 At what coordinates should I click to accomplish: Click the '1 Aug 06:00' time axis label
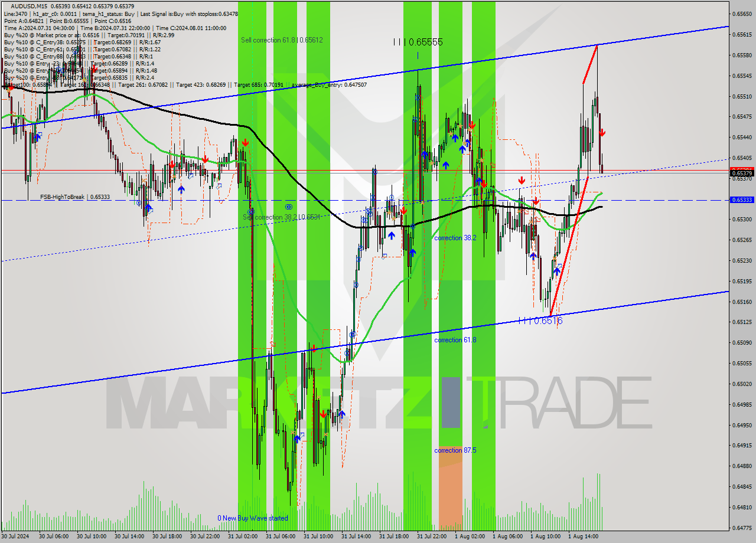pyautogui.click(x=507, y=537)
